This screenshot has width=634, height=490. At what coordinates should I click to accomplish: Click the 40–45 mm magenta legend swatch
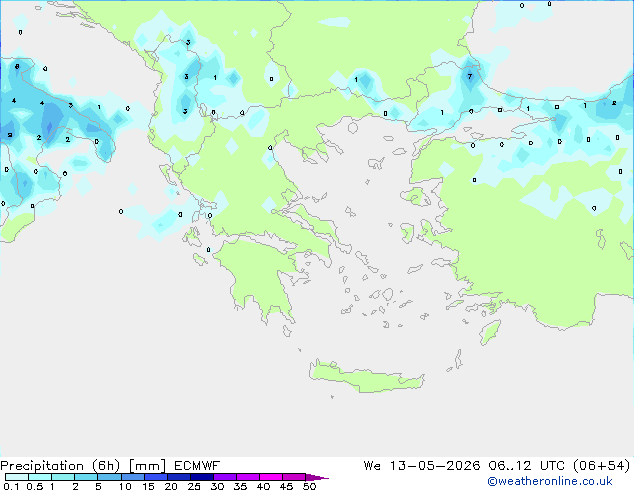coord(271,477)
